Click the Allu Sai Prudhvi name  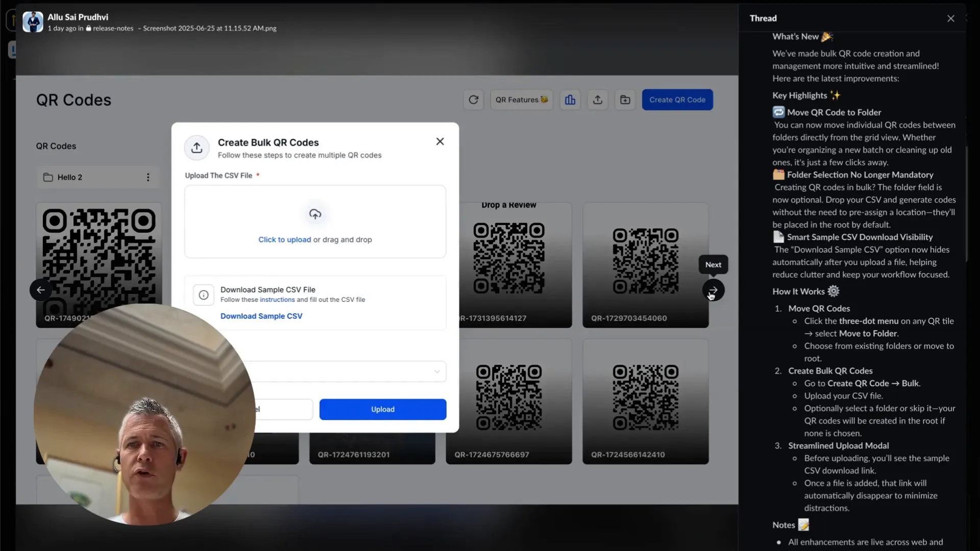tap(78, 17)
